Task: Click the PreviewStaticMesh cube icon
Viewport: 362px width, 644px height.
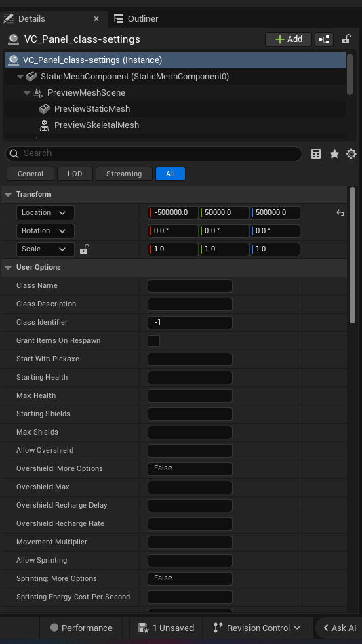Action: click(44, 109)
